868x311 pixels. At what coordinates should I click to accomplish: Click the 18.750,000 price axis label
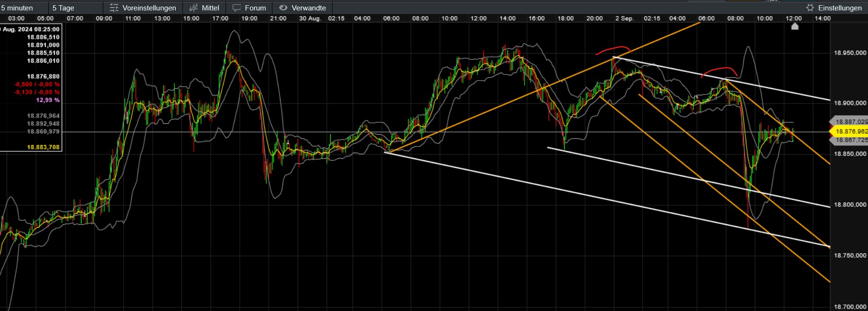[850, 255]
